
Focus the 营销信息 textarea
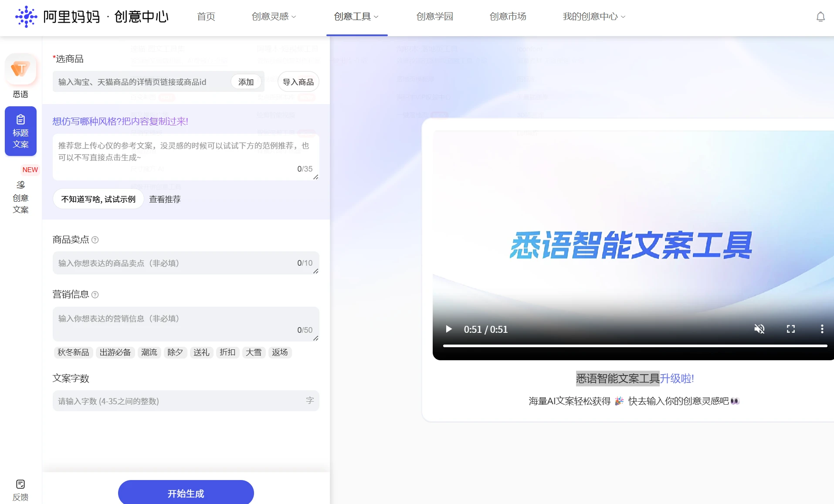point(186,324)
